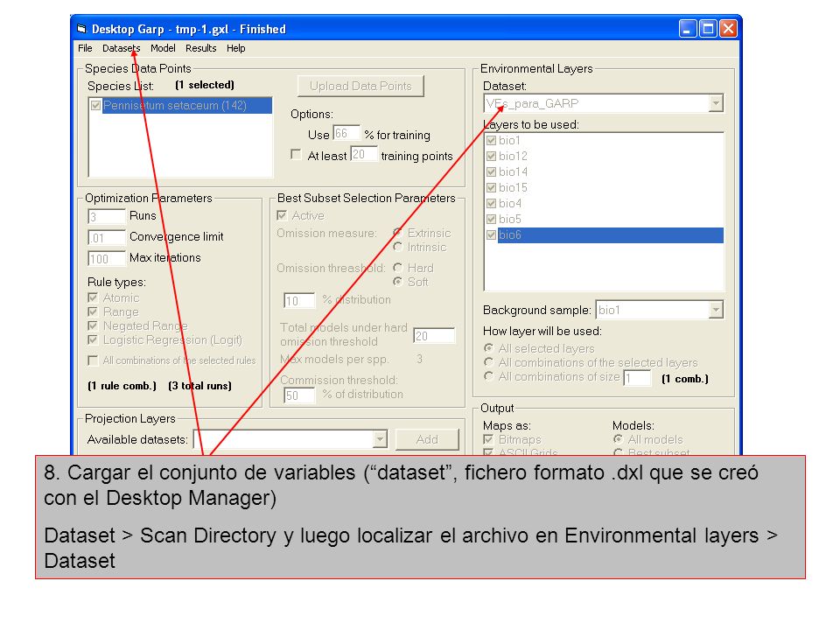Image resolution: width=840 pixels, height=630 pixels.
Task: Toggle the bio15 layer checkbox
Action: coord(491,187)
